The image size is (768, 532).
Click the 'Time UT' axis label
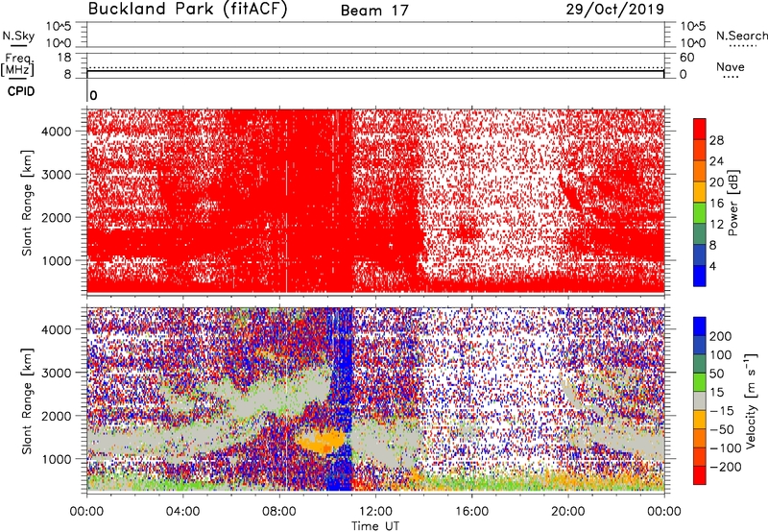pyautogui.click(x=375, y=526)
